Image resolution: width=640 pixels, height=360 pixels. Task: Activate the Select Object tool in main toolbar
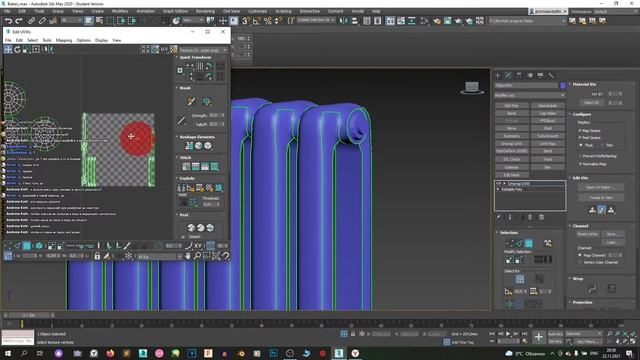coord(89,20)
